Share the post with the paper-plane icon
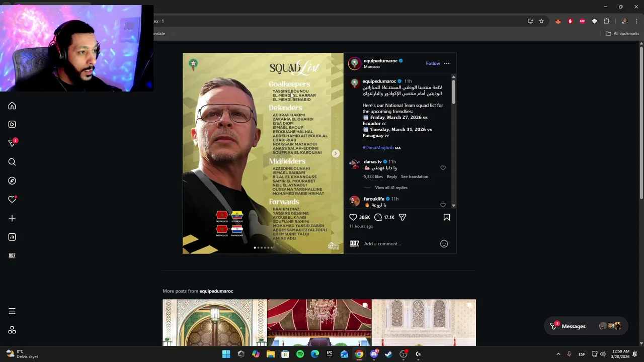644x362 pixels. pos(403,217)
